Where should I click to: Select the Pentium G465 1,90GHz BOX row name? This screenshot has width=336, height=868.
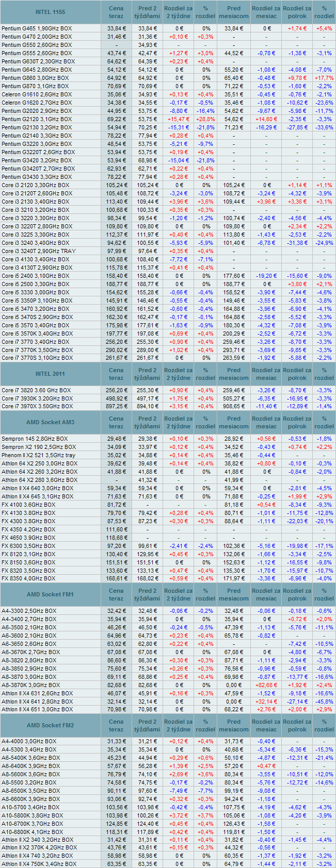(37, 28)
